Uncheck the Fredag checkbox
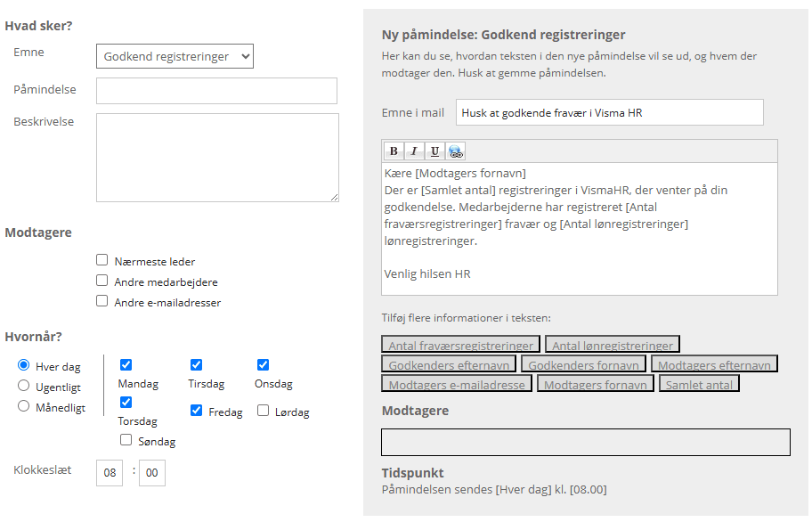The width and height of the screenshot is (812, 522). pyautogui.click(x=197, y=411)
